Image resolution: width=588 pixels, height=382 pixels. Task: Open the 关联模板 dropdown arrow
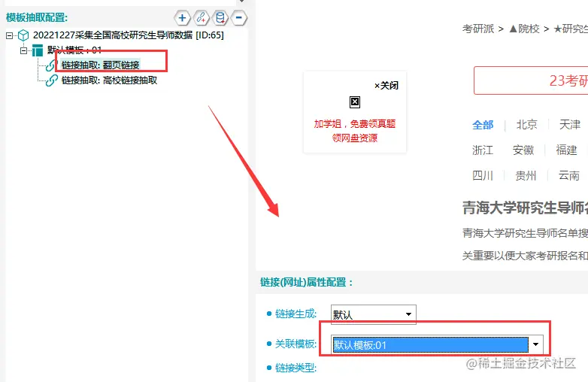pos(535,344)
